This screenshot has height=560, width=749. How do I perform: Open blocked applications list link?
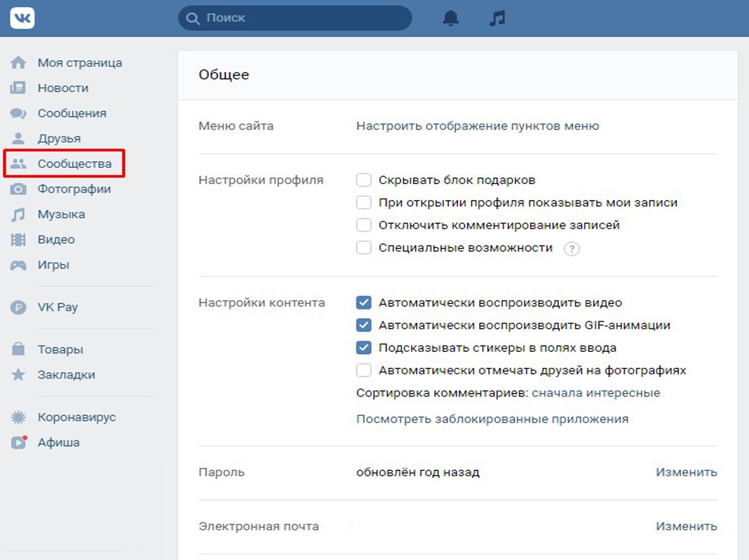492,419
